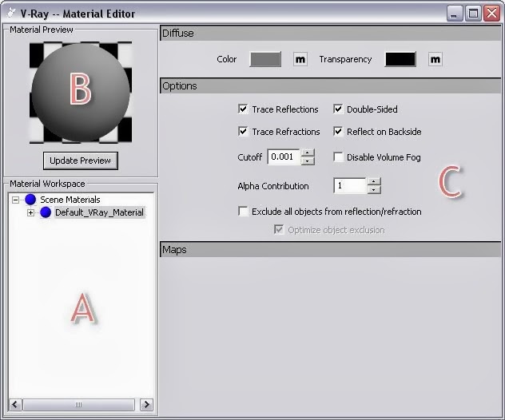
Task: Click the blue sphere icon beside Default_VRay_Material
Action: click(x=46, y=212)
